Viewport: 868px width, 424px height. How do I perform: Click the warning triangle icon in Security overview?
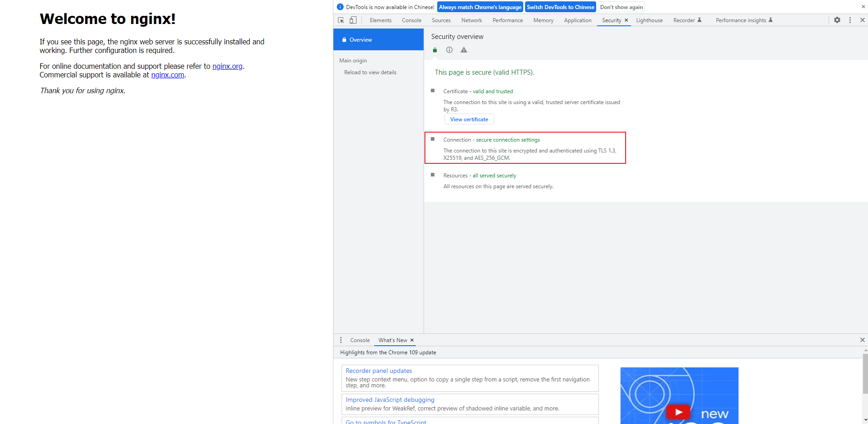(464, 50)
